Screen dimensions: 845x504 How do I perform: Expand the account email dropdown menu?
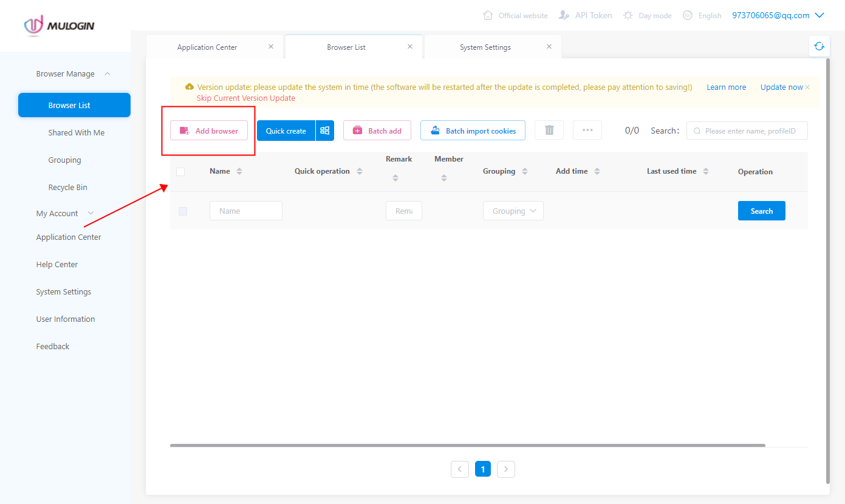point(819,15)
